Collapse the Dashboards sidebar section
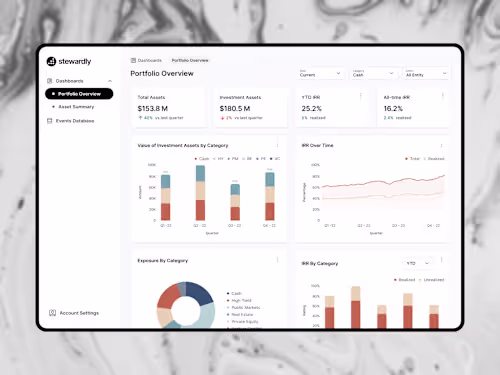This screenshot has height=375, width=500. pyautogui.click(x=110, y=81)
